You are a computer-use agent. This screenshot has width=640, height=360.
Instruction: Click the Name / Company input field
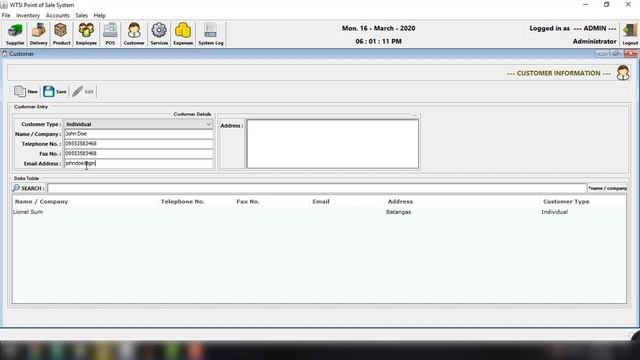[138, 134]
